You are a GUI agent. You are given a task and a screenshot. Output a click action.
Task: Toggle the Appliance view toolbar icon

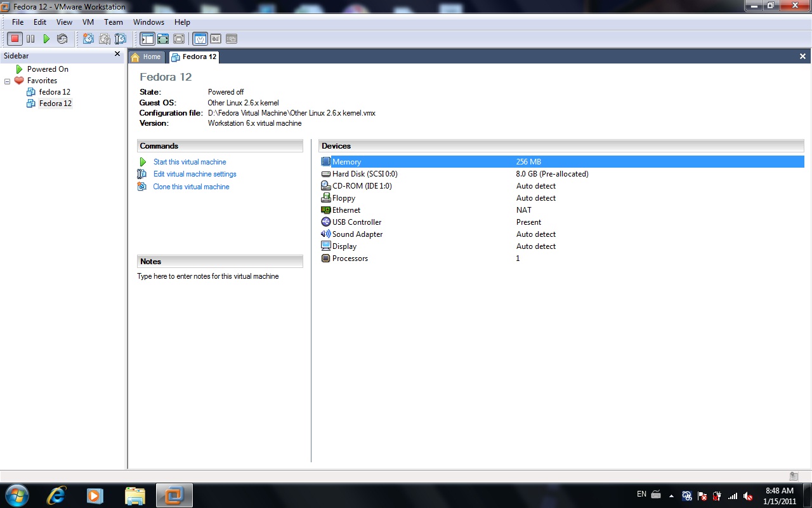tap(216, 39)
